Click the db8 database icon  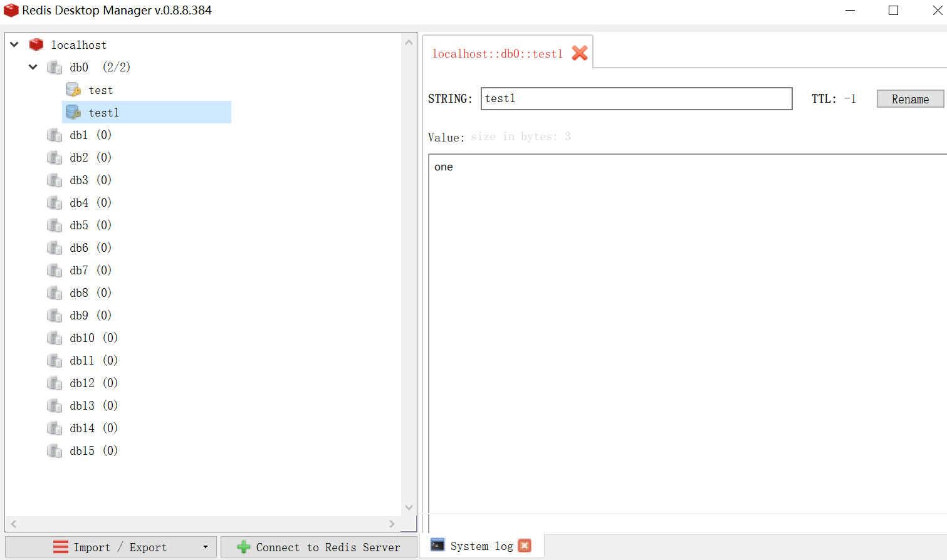(55, 293)
